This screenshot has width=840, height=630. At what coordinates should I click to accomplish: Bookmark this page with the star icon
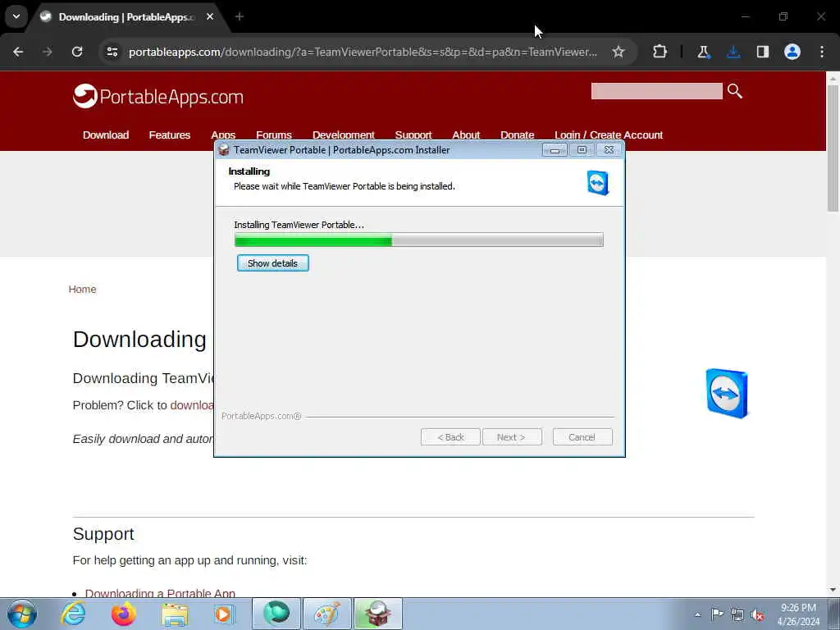(x=619, y=52)
